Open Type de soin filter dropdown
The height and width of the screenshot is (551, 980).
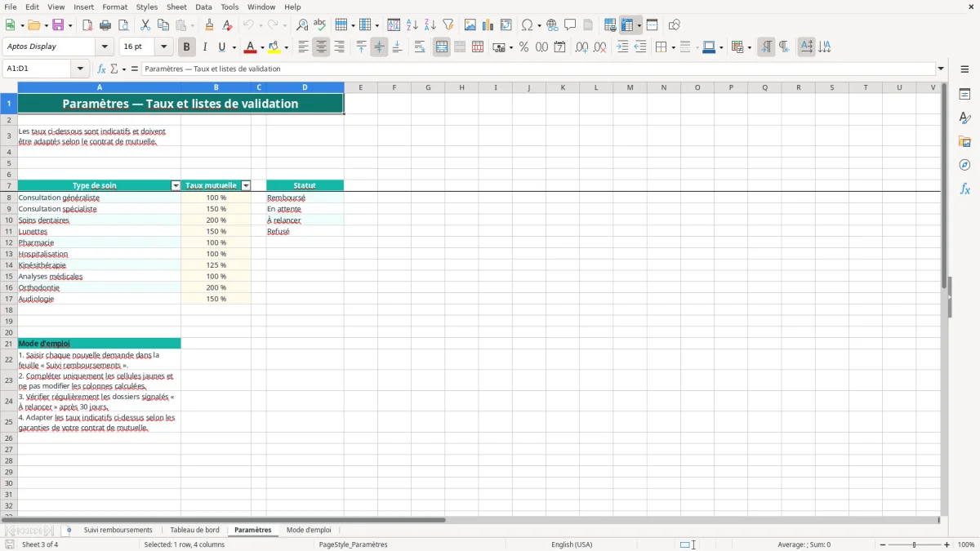[x=176, y=186]
